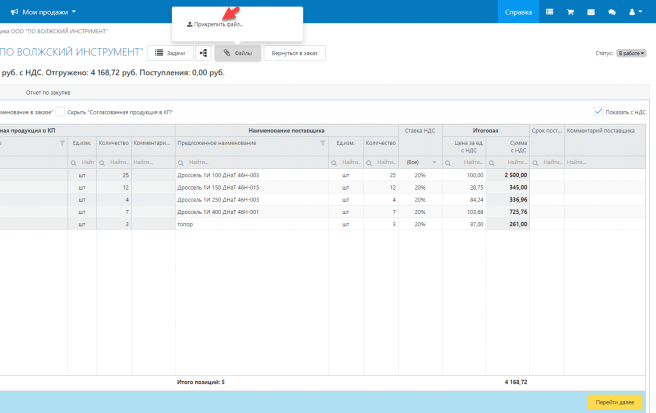Click the 'Вернуться в заказ' button

pyautogui.click(x=294, y=53)
